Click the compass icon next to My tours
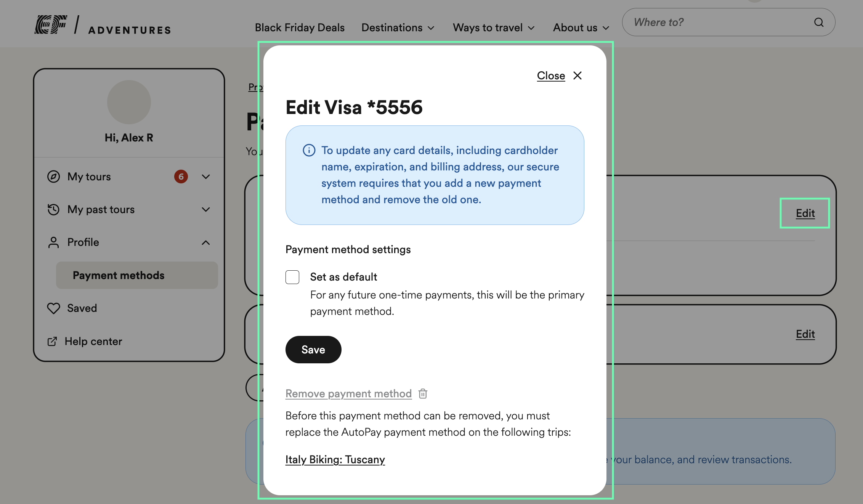Viewport: 863px width, 504px height. click(x=53, y=177)
